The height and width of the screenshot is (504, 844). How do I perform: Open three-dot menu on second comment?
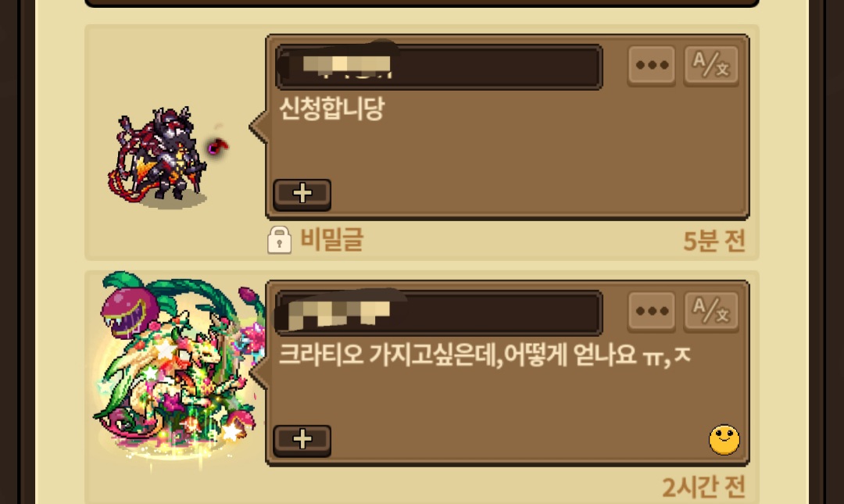651,312
